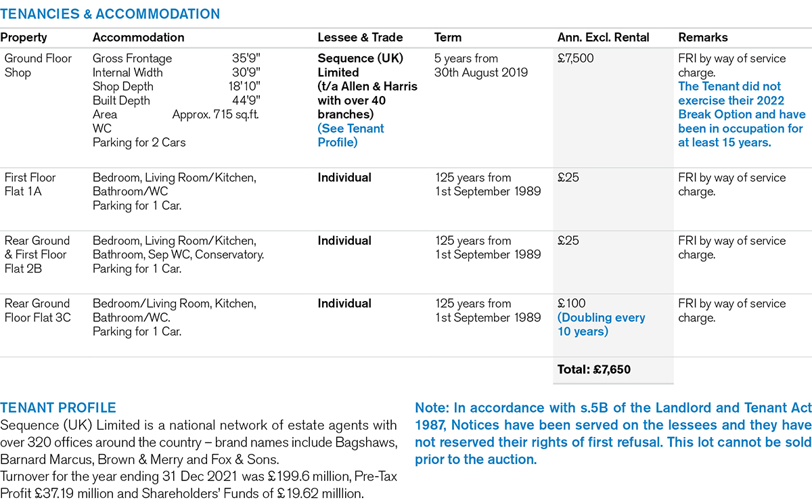Click the Total: £7,650 cell

594,370
